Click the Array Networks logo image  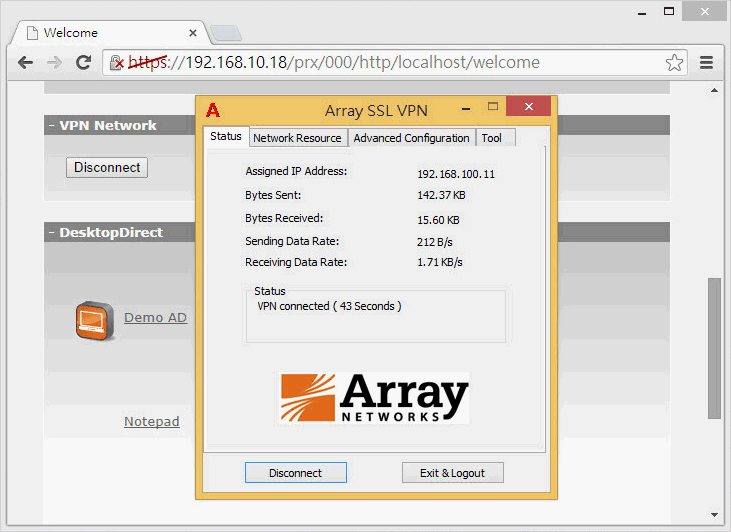[374, 398]
